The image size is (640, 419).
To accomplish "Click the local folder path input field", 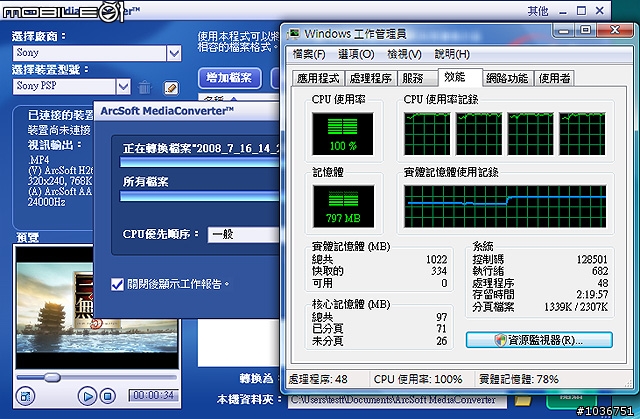I will pos(397,400).
